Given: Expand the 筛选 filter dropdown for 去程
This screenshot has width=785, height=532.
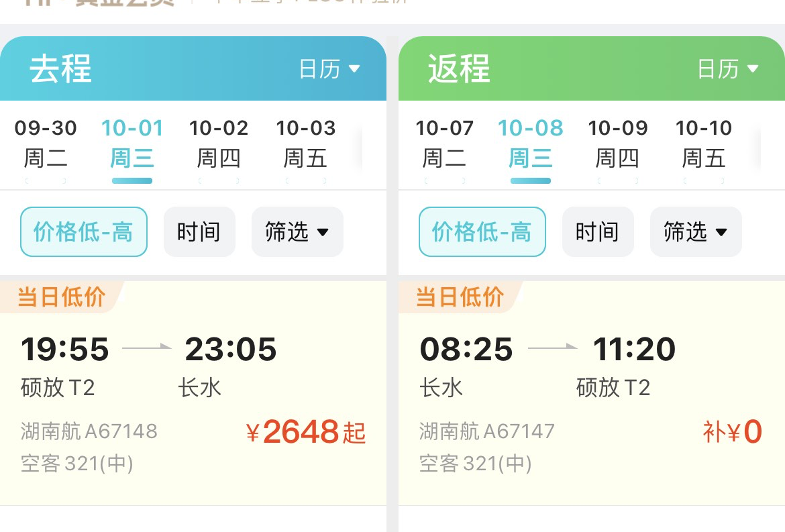Looking at the screenshot, I should [297, 232].
